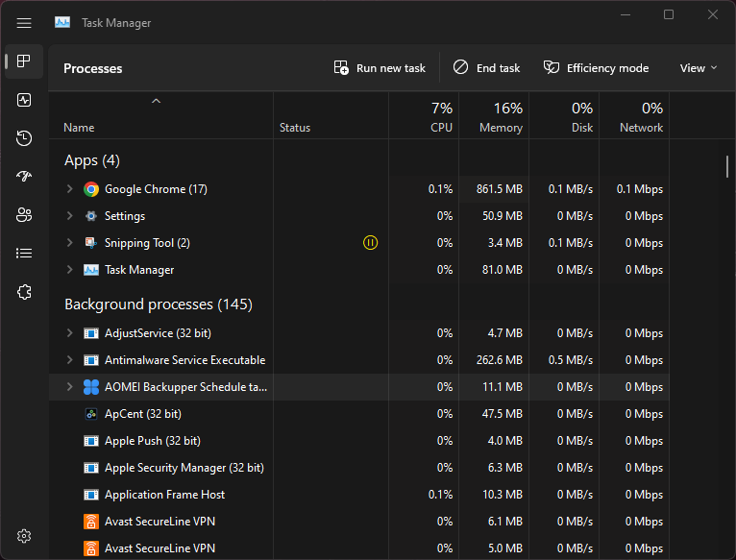This screenshot has width=736, height=560.
Task: Select the Application Frame Host row
Action: tap(359, 495)
